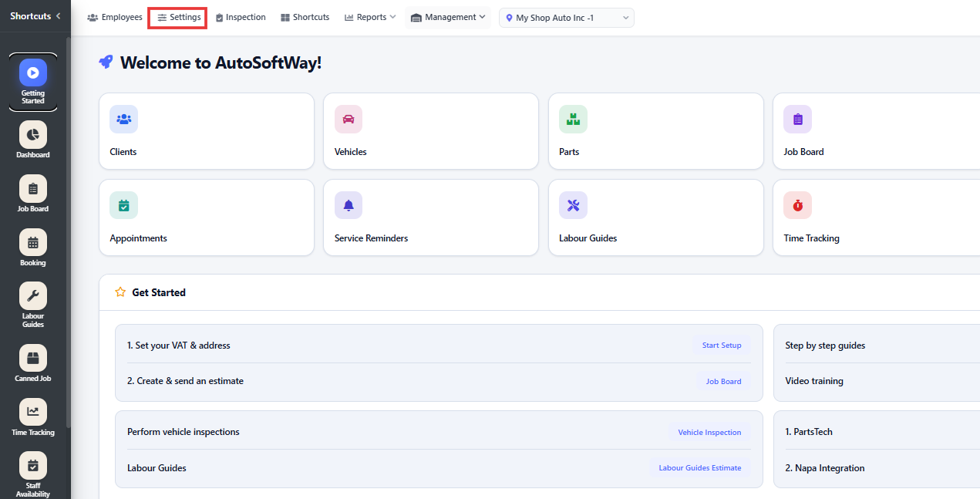Click the Vehicle Inspection button

click(709, 432)
